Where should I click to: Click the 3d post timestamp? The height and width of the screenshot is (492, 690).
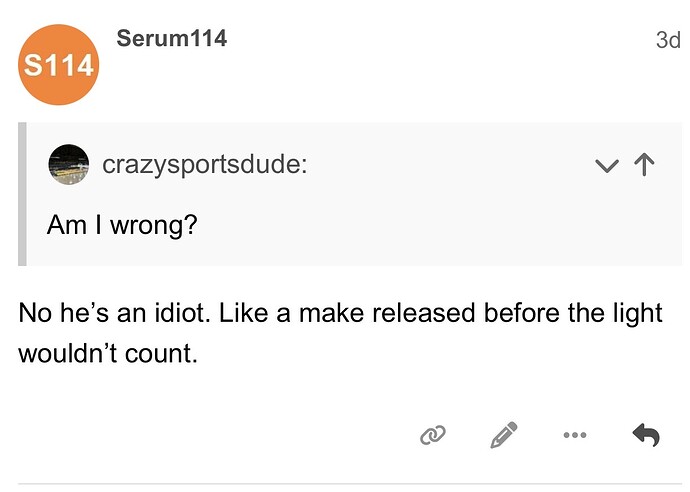pyautogui.click(x=667, y=41)
